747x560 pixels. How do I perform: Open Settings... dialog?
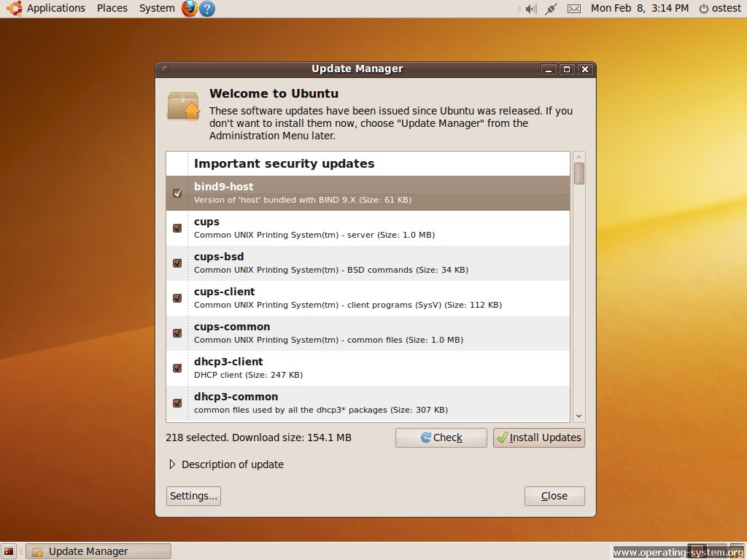tap(193, 496)
